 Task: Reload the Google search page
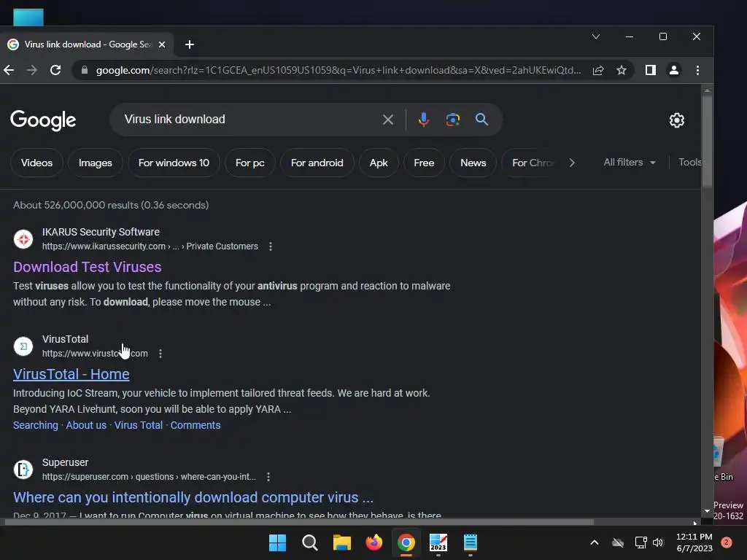pos(55,71)
